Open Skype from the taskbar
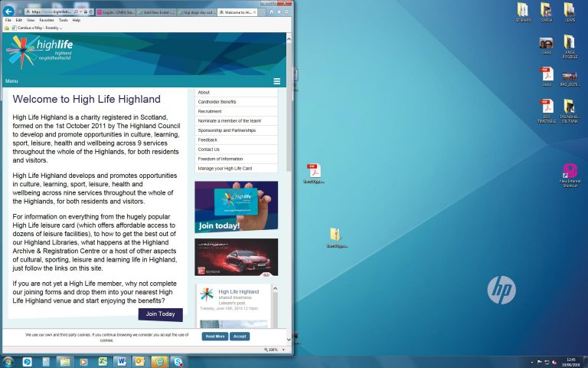588x368 pixels. pyautogui.click(x=178, y=362)
